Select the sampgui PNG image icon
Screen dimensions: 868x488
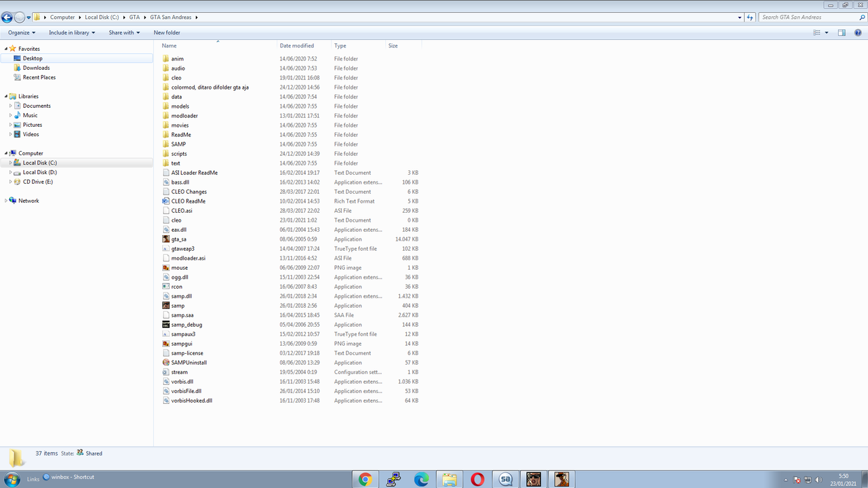click(166, 344)
